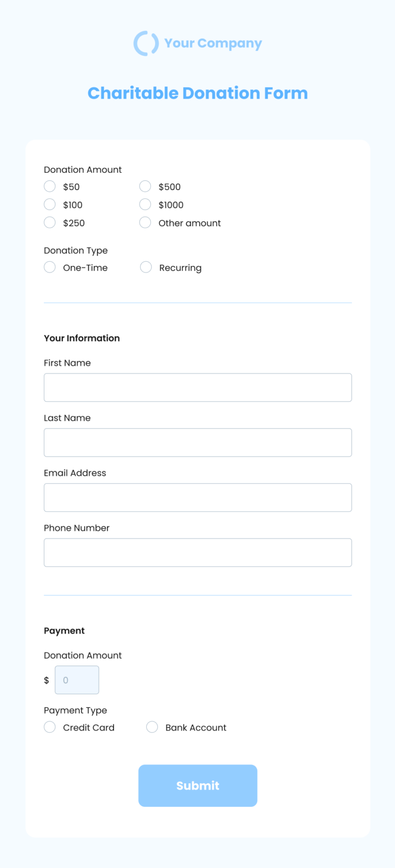
Task: Select the $1000 donation amount
Action: pyautogui.click(x=145, y=204)
